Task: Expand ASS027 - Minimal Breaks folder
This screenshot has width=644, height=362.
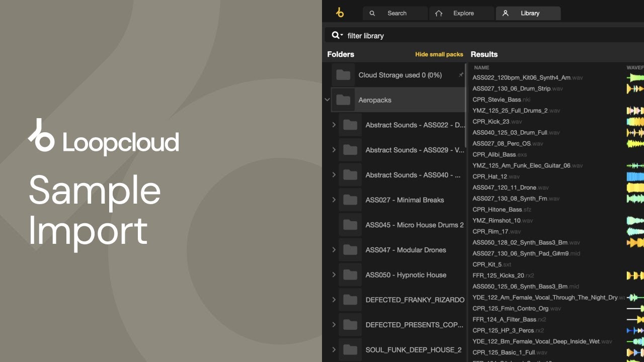Action: pyautogui.click(x=334, y=200)
